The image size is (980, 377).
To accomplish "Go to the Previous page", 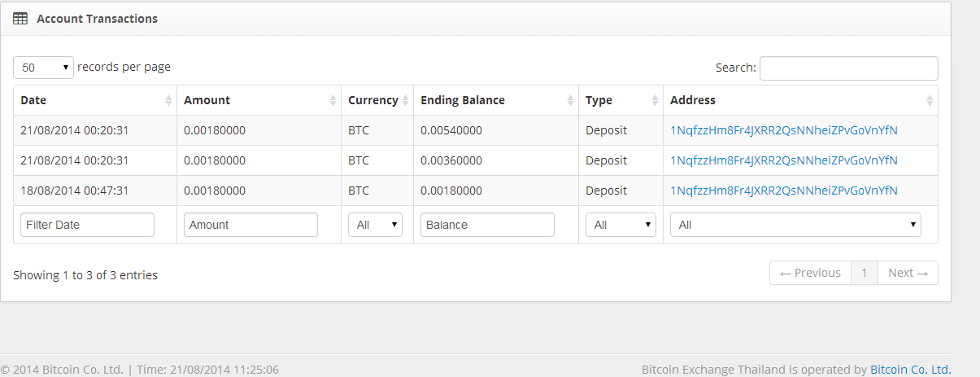I will [810, 274].
